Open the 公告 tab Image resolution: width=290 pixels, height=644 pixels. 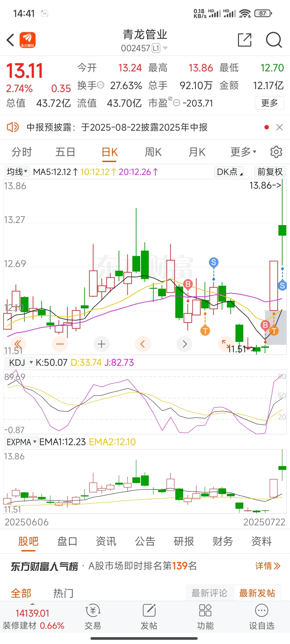[x=145, y=541]
